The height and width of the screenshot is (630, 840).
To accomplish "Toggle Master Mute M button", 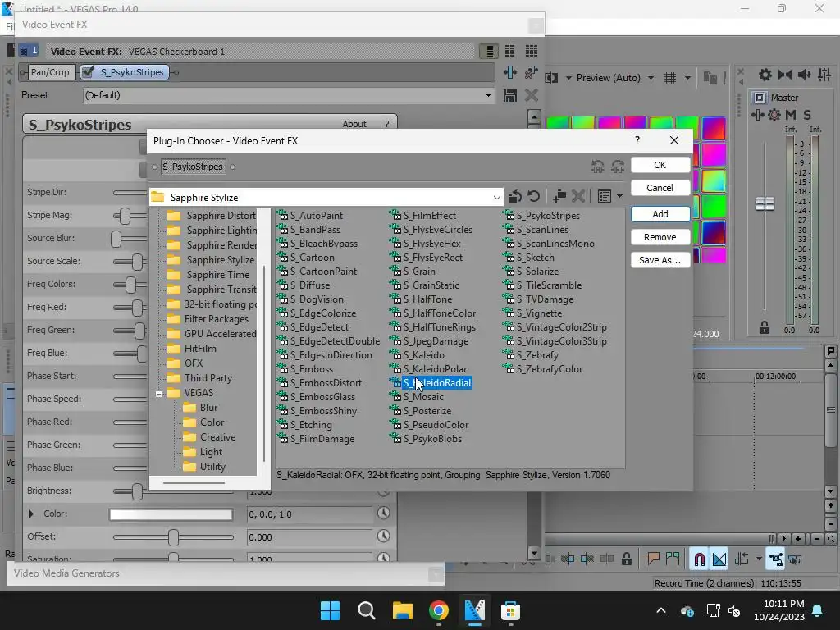I will (x=791, y=115).
